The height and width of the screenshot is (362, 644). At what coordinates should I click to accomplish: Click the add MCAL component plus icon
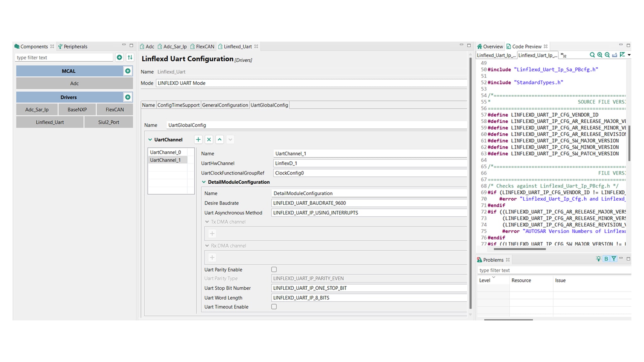pyautogui.click(x=128, y=71)
